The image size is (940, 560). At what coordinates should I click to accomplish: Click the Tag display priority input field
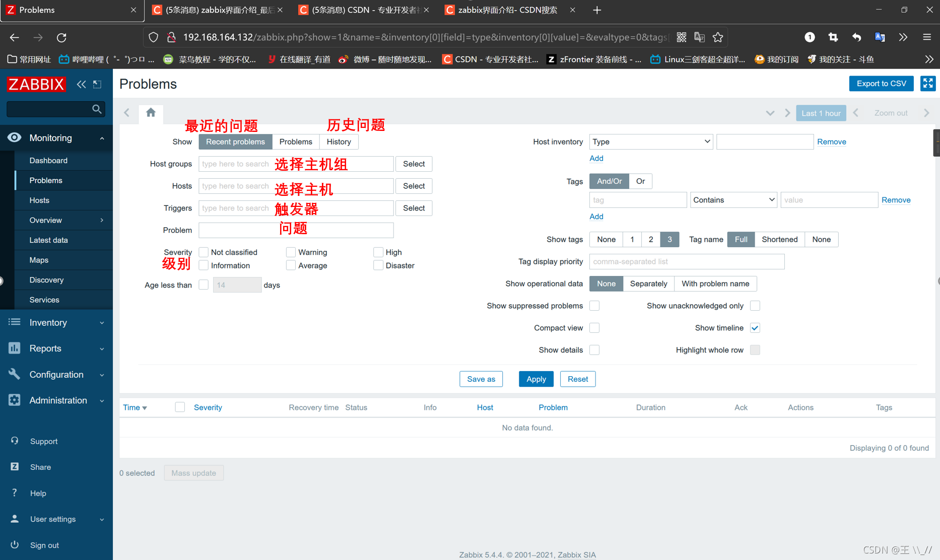tap(687, 261)
